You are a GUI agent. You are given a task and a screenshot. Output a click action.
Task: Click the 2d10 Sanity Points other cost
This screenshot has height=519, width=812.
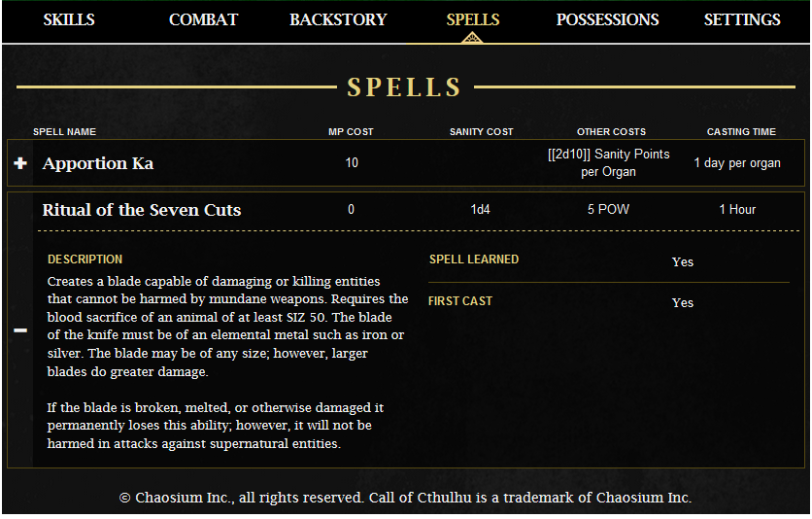pyautogui.click(x=609, y=163)
